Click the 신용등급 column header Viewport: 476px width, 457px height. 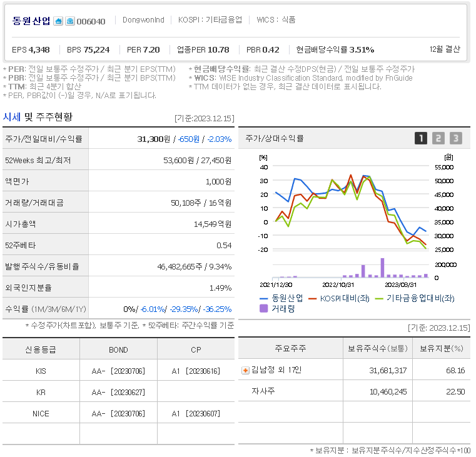[x=41, y=350]
